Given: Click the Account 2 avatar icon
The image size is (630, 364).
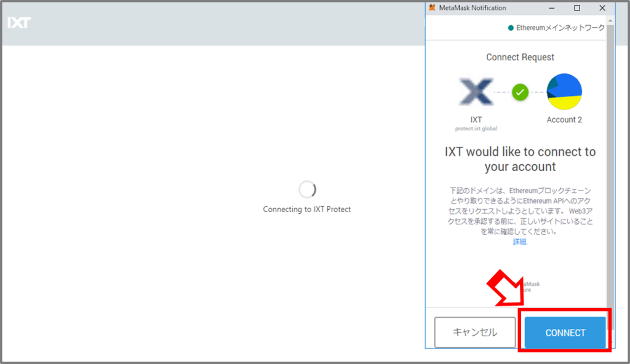Looking at the screenshot, I should point(564,92).
